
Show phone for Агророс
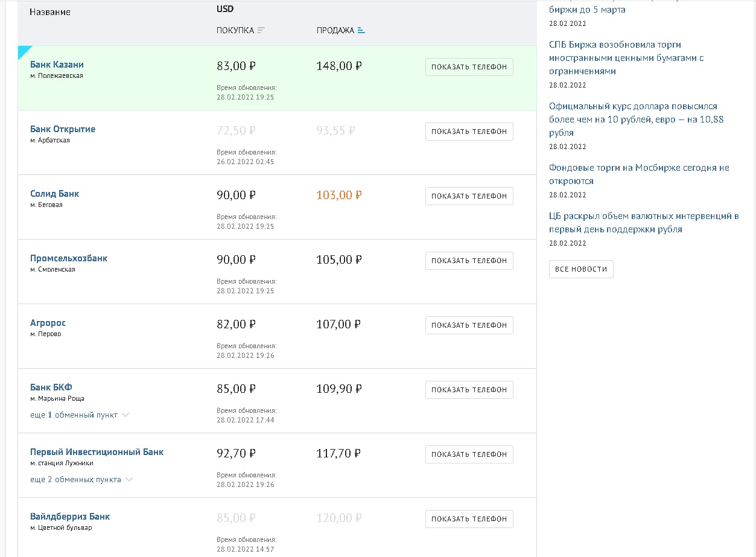click(469, 325)
